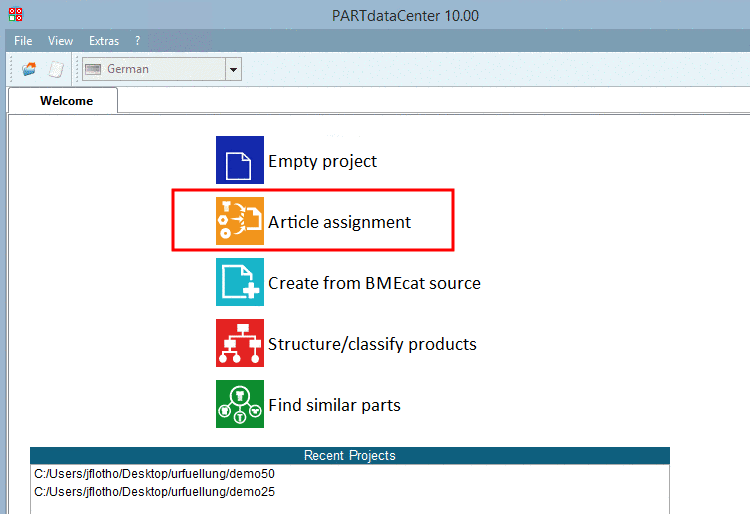Image resolution: width=750 pixels, height=514 pixels.
Task: Click the Structure/classify products label
Action: 372,344
